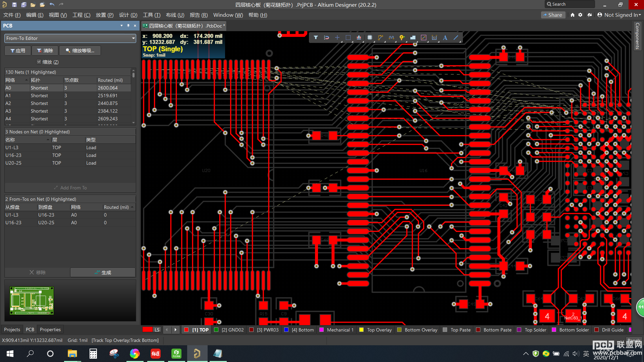Click in the Search box at top
Viewport: 644px width, 362px height.
point(570,4)
